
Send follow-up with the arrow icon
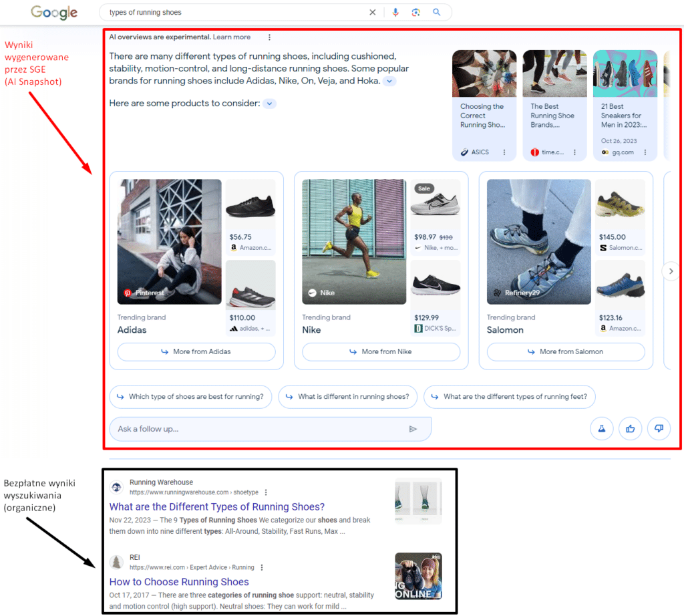click(x=413, y=429)
